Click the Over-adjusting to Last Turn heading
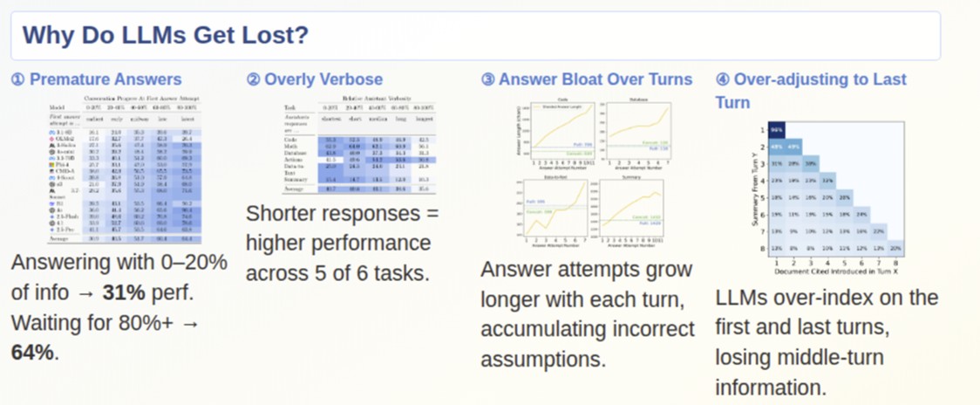 811,91
